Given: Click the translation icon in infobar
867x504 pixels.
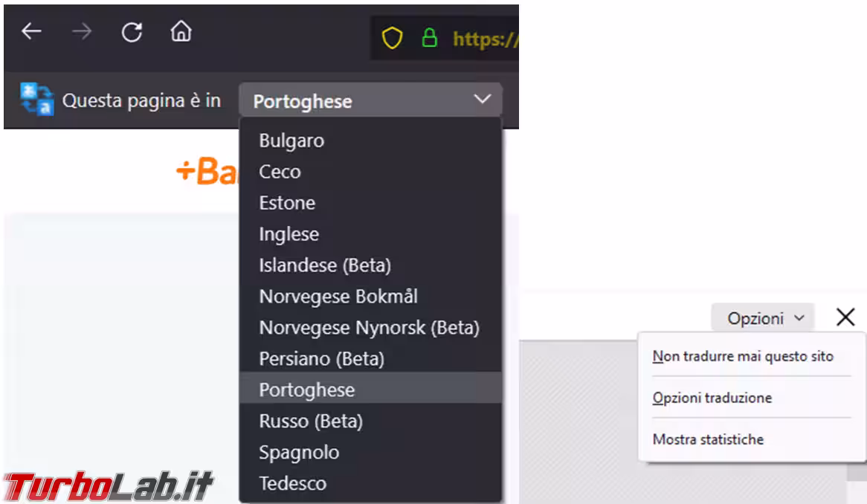Looking at the screenshot, I should 37,100.
